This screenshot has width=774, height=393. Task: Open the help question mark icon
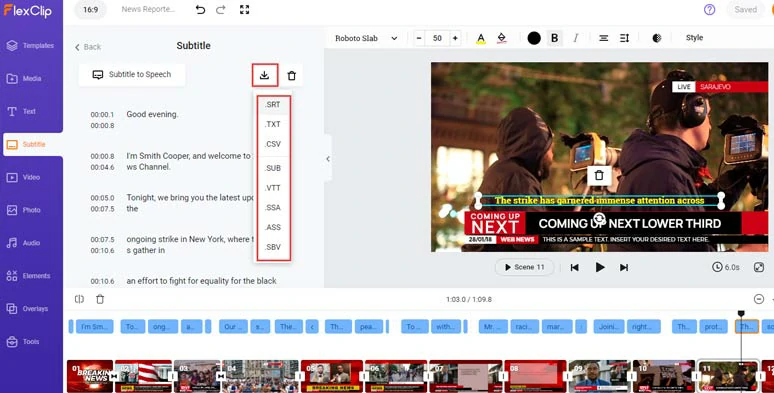[x=709, y=9]
